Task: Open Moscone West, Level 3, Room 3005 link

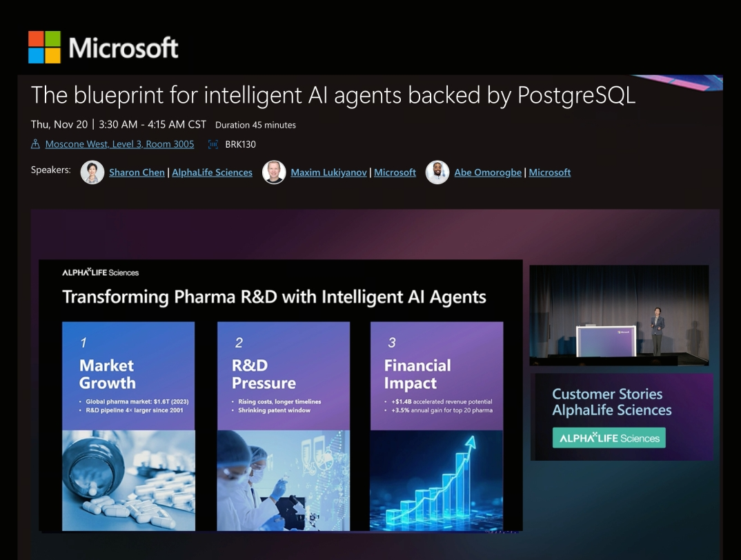Action: click(119, 144)
